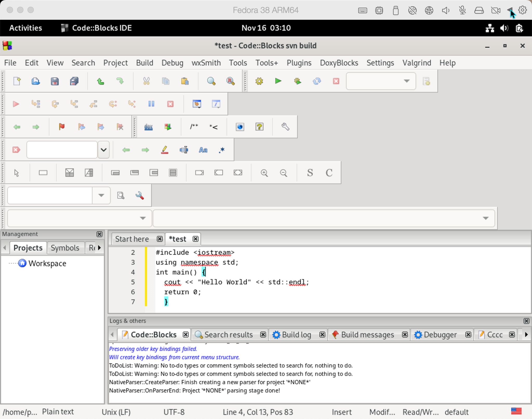Image resolution: width=532 pixels, height=419 pixels.
Task: Click the volume icon in GNOME panel
Action: (504, 28)
